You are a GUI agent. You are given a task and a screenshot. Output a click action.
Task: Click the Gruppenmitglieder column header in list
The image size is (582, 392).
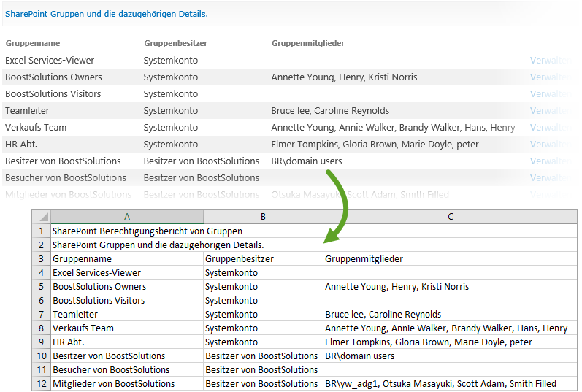tap(308, 43)
